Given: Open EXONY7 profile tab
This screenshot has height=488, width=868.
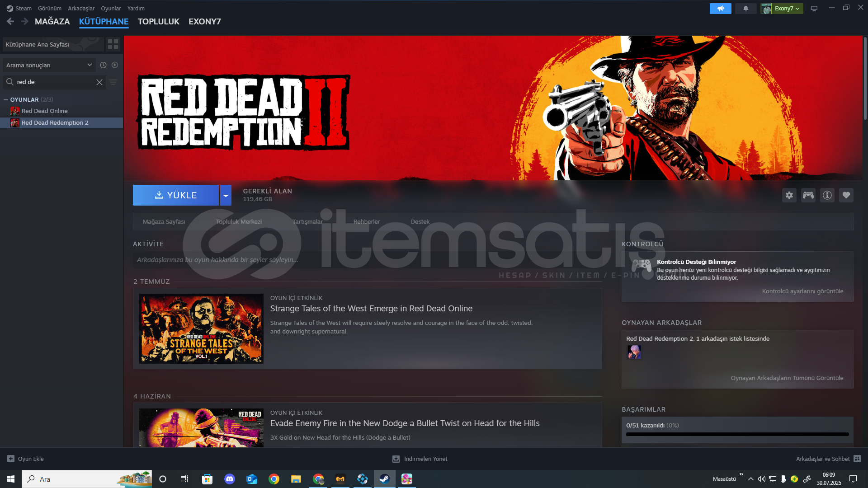Looking at the screenshot, I should click(205, 22).
